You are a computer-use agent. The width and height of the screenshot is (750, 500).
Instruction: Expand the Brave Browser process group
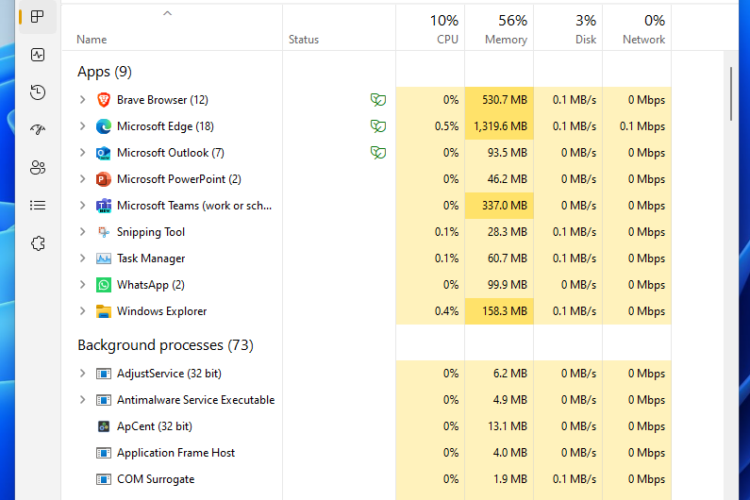(x=82, y=100)
